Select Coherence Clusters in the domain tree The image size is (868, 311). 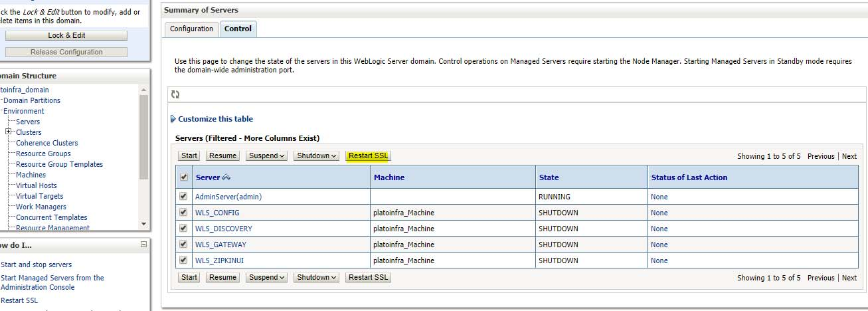(46, 143)
